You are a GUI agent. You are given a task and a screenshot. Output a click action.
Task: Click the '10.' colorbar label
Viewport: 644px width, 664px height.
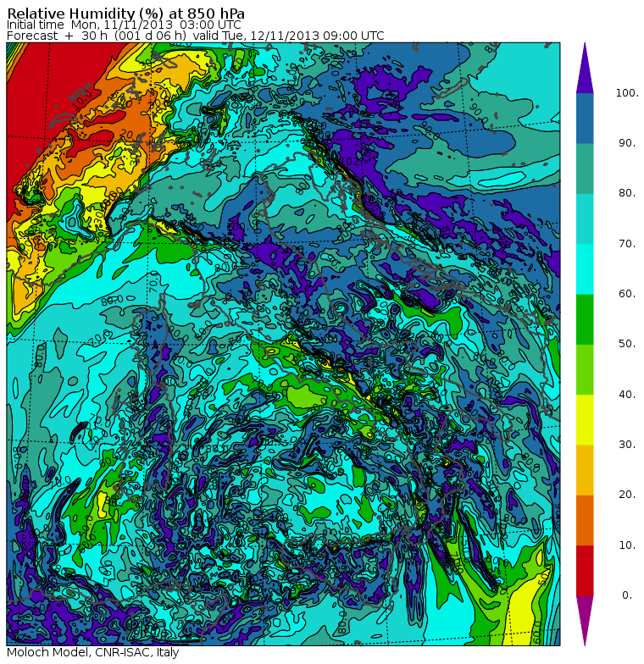(x=627, y=545)
